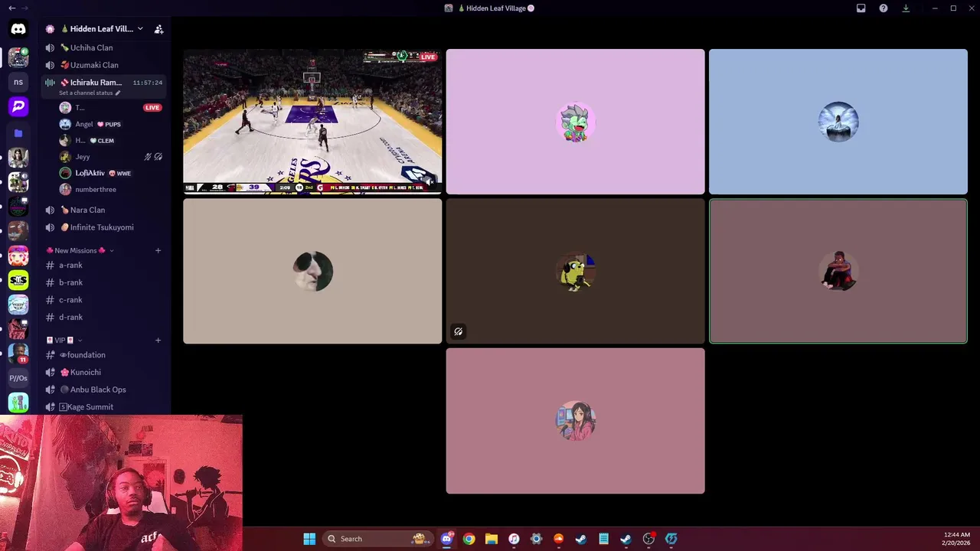Viewport: 980px width, 551px height.
Task: Select the dark brown muted participant tile
Action: coord(575,271)
